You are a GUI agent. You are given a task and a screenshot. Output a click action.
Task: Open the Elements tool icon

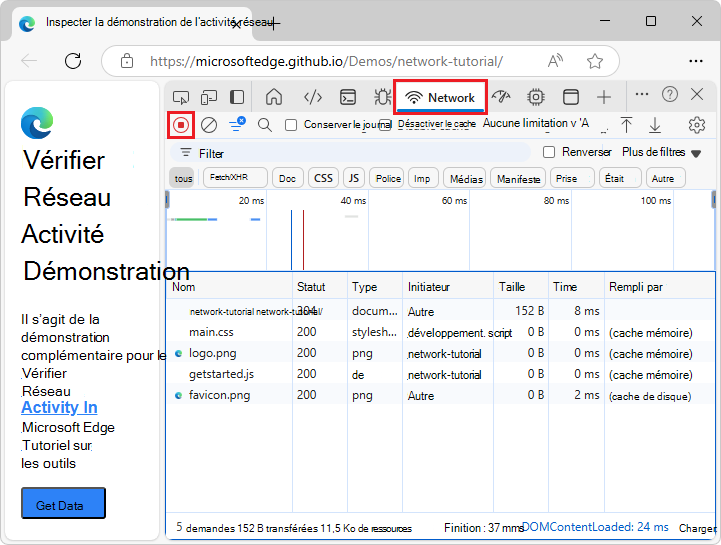pyautogui.click(x=313, y=97)
